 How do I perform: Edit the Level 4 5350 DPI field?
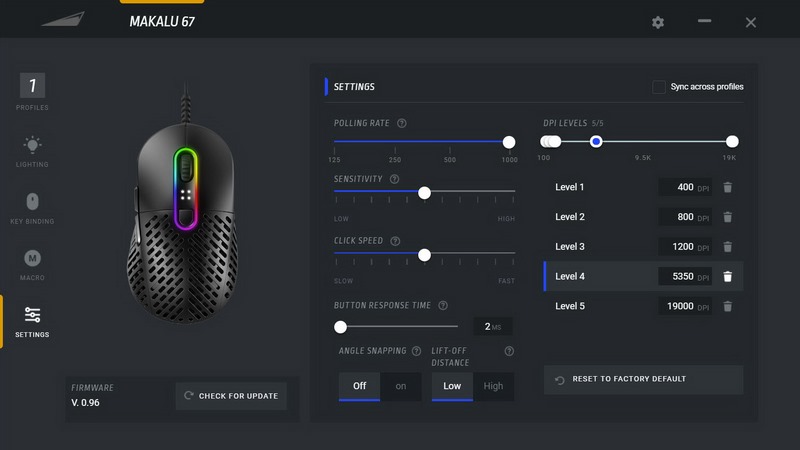coord(685,276)
